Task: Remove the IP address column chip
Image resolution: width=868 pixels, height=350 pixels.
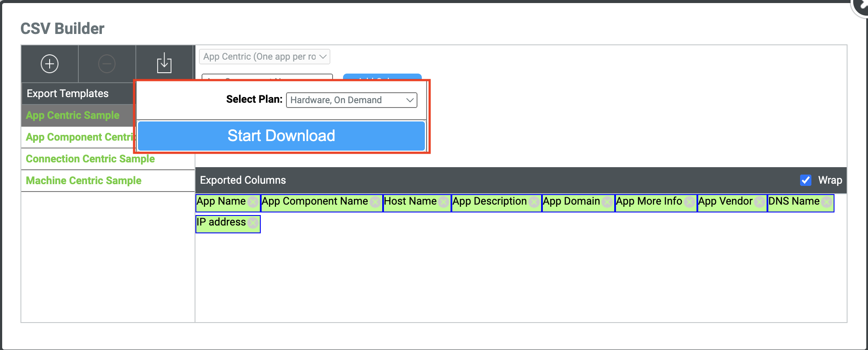Action: coord(253,223)
